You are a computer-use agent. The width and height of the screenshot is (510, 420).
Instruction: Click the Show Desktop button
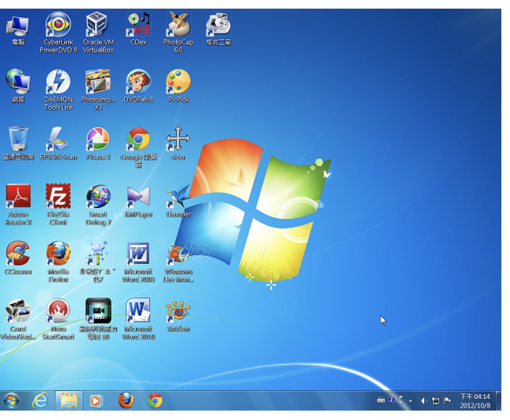(x=499, y=401)
